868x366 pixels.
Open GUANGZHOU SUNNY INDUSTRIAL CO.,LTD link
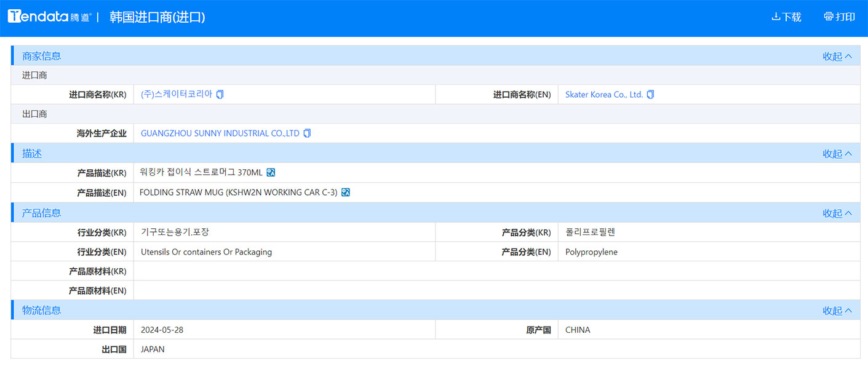point(220,133)
